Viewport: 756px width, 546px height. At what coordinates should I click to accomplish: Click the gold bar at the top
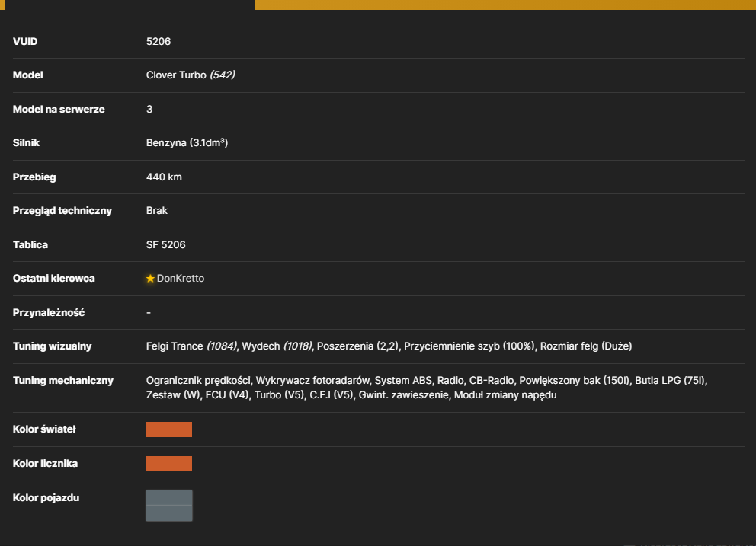click(505, 5)
